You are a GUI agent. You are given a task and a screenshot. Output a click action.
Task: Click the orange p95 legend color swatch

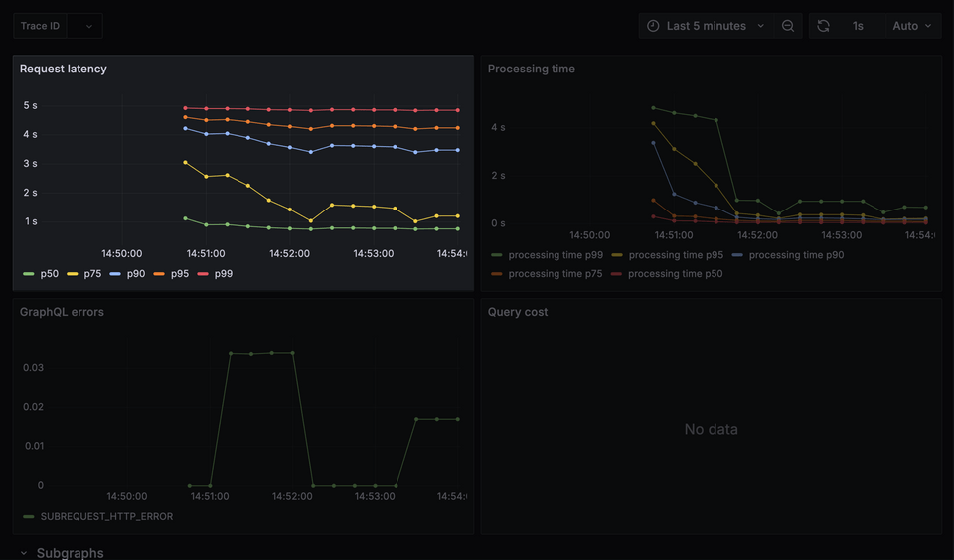pos(159,274)
